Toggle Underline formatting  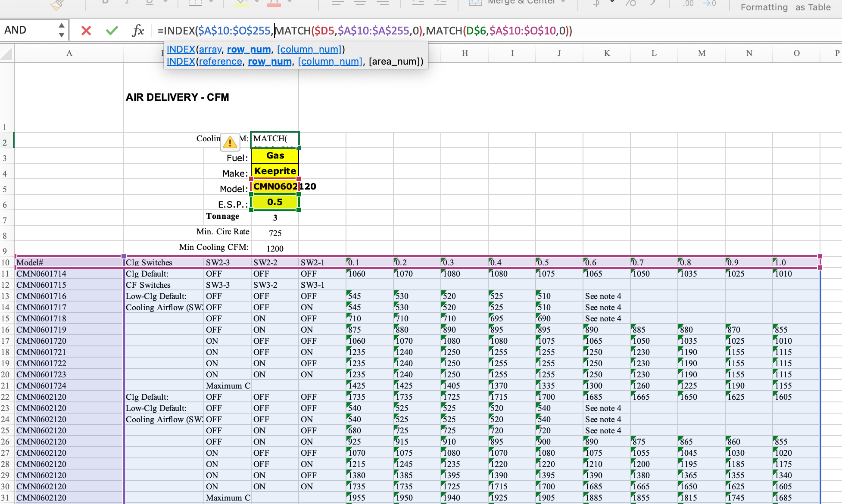[x=149, y=2]
